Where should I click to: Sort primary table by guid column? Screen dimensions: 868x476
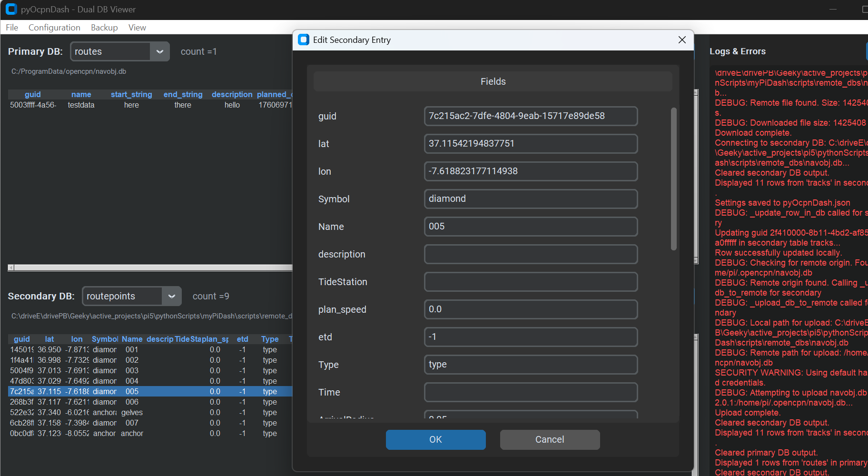(33, 94)
